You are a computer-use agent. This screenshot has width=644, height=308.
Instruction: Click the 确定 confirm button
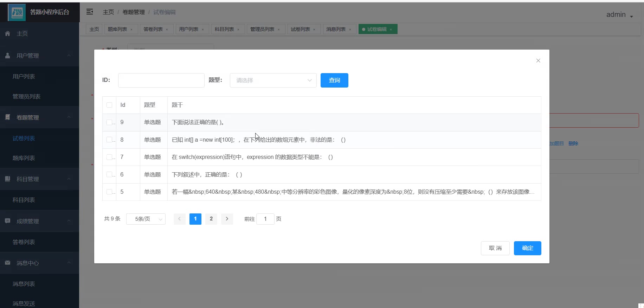527,248
